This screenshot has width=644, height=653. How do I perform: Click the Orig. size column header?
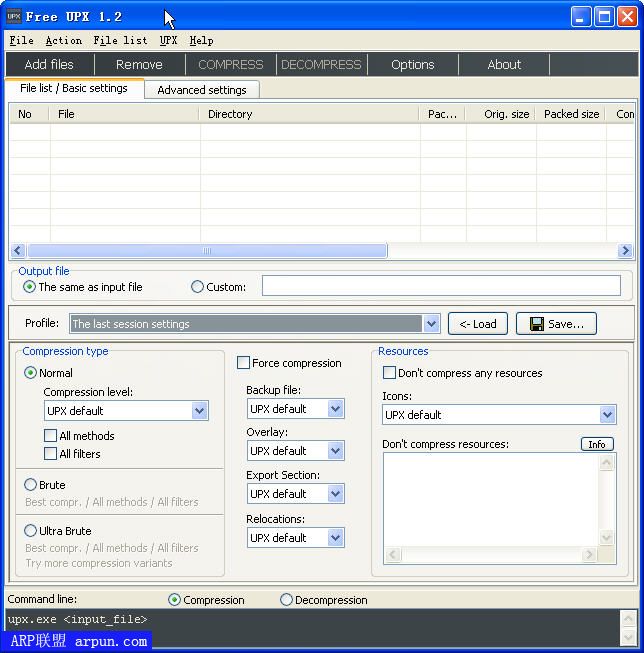501,114
